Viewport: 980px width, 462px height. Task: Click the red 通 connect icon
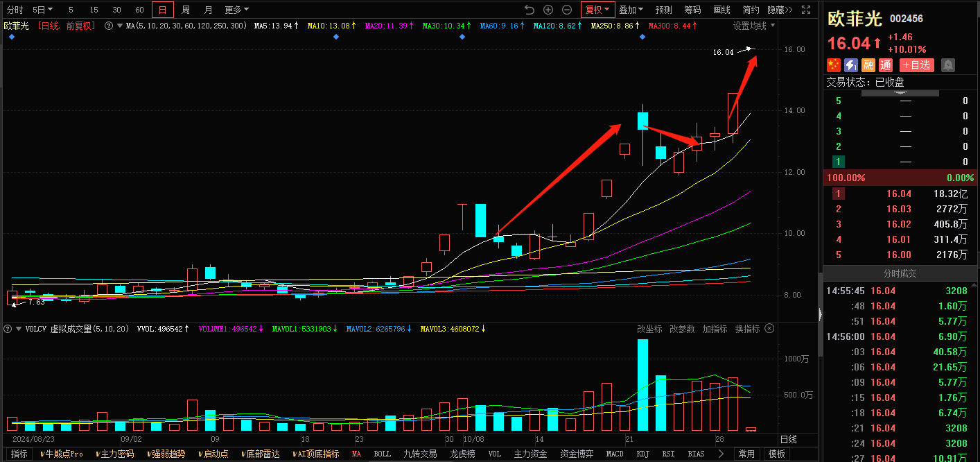point(886,65)
